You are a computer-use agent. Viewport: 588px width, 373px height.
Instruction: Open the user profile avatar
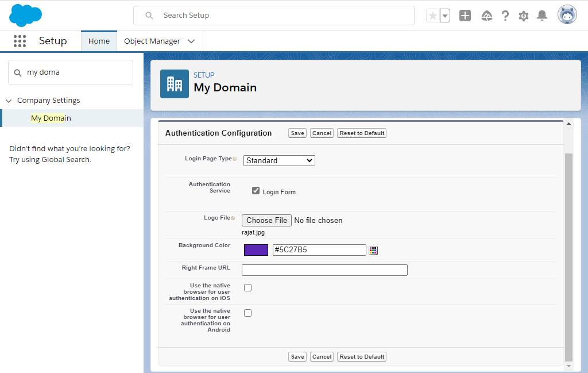coord(567,16)
